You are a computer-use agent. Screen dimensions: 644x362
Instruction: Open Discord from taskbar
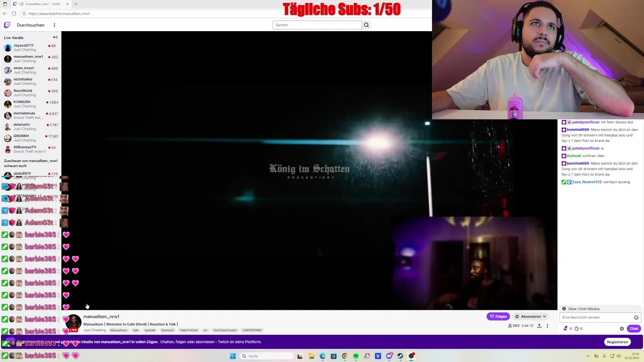[389, 356]
